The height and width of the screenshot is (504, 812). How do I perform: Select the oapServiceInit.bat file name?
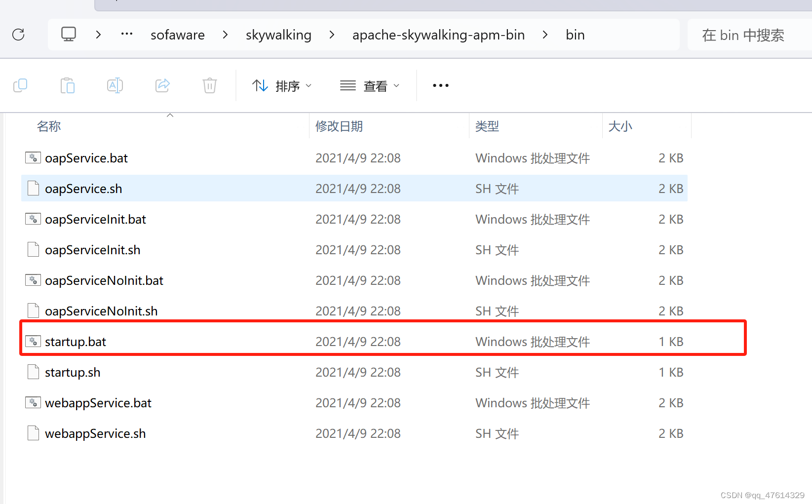(x=95, y=219)
